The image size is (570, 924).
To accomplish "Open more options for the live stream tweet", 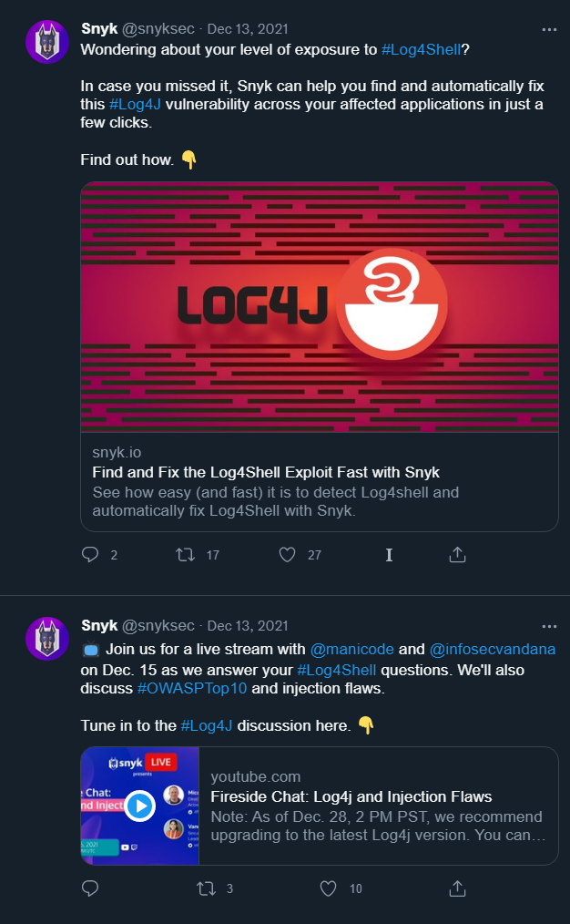I will (549, 626).
